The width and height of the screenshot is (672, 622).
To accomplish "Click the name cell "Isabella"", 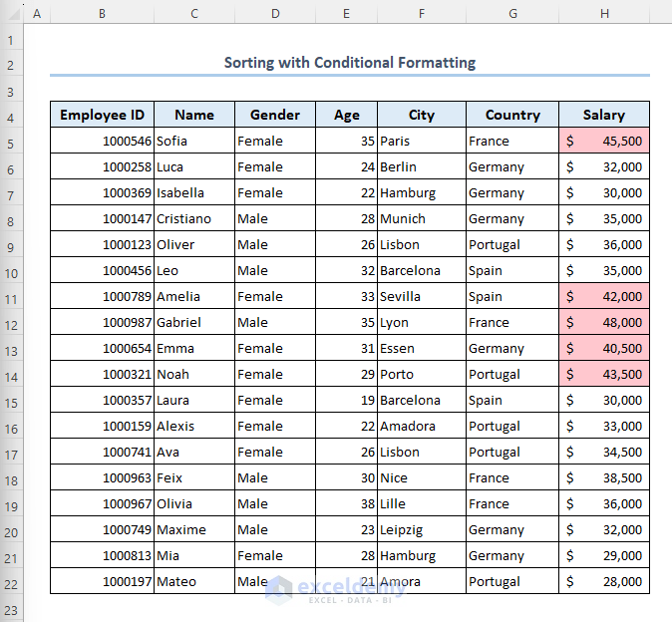I will coord(194,193).
